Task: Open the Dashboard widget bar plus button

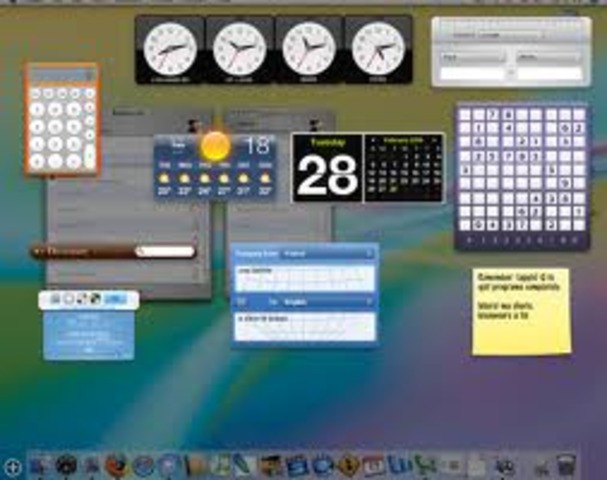Action: click(13, 467)
